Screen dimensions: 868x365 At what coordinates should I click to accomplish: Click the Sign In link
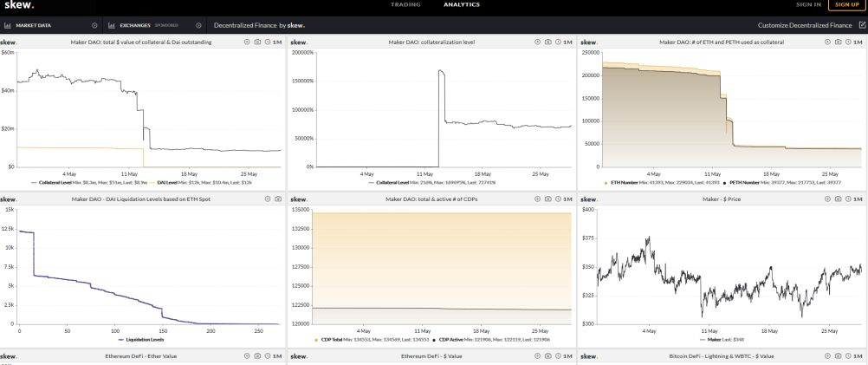pos(808,4)
